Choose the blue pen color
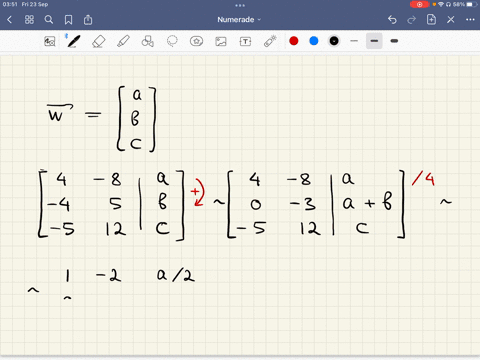The width and height of the screenshot is (480, 360). pyautogui.click(x=314, y=41)
